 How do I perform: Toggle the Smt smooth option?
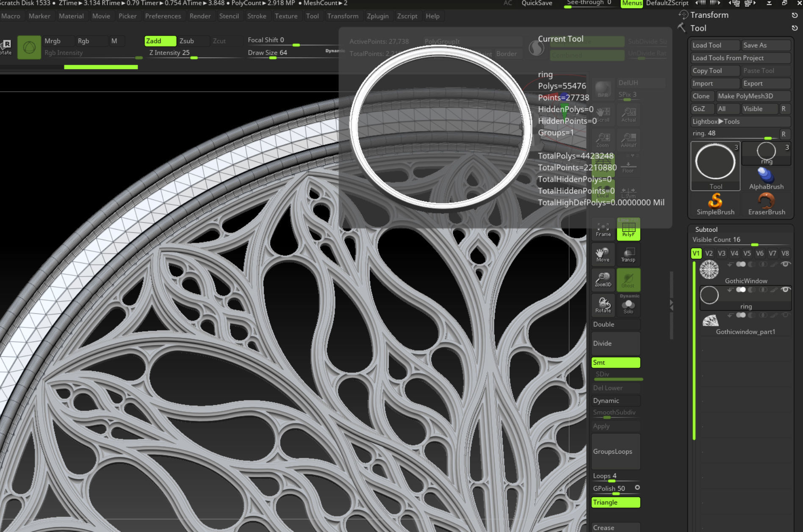click(x=616, y=363)
